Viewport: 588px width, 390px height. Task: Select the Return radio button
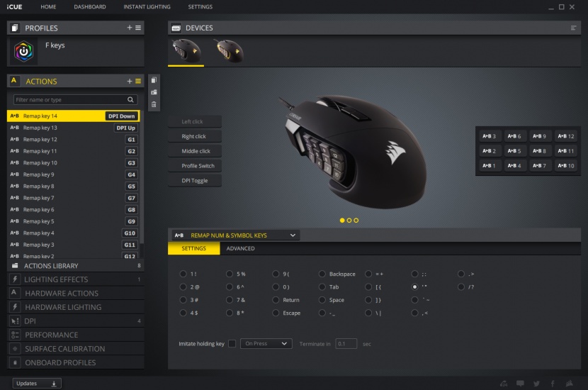276,300
